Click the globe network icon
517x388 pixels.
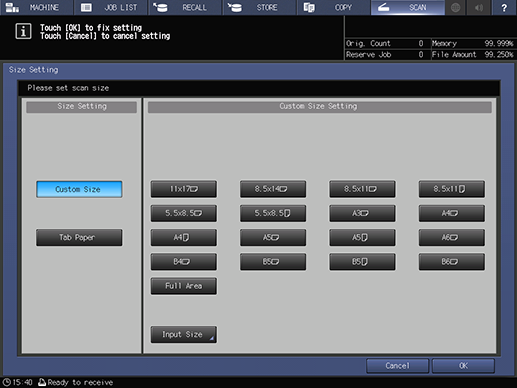coord(455,7)
